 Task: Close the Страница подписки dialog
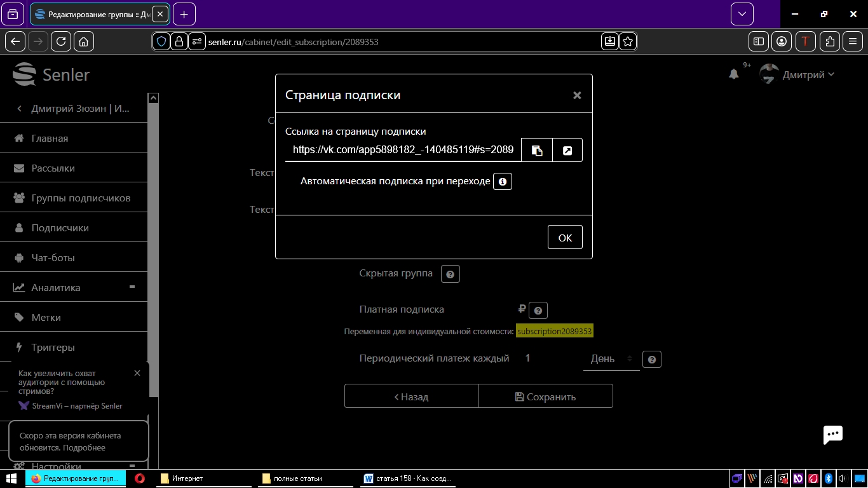(x=577, y=95)
